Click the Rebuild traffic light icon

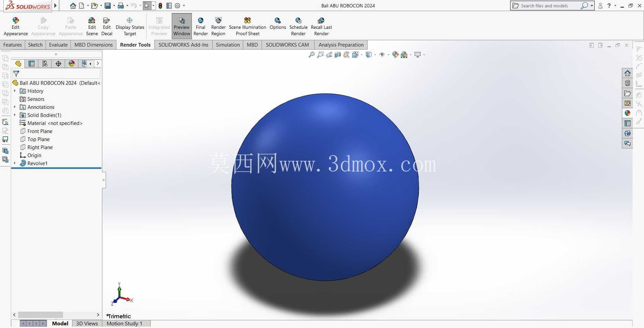click(x=160, y=6)
